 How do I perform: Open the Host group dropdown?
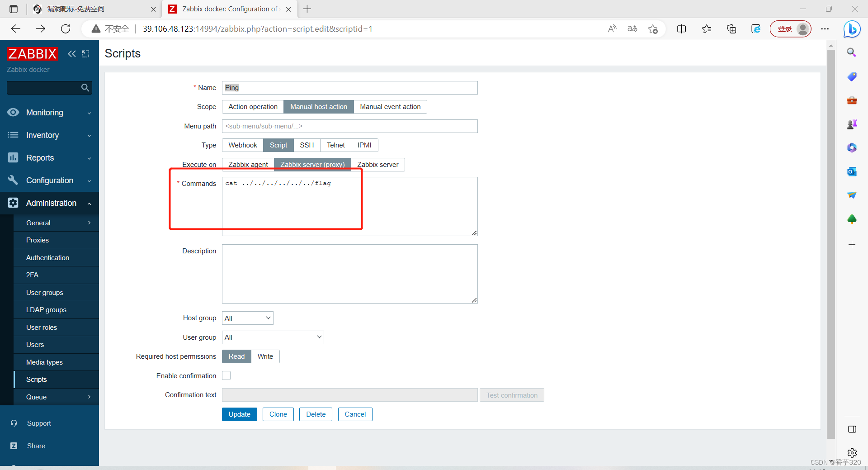click(x=248, y=318)
